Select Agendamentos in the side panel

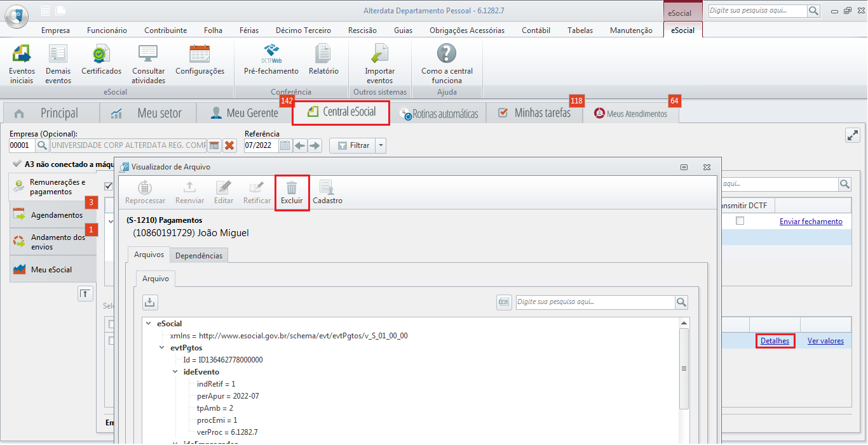pos(53,215)
